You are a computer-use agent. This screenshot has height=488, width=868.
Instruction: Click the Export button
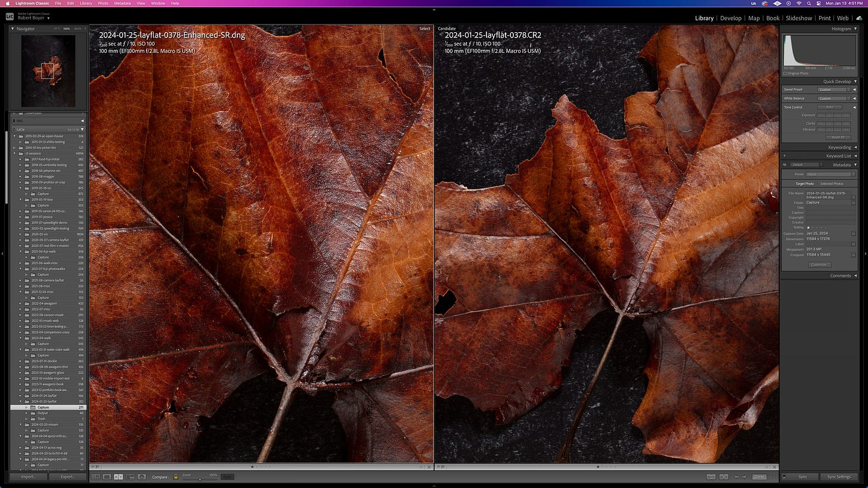66,477
